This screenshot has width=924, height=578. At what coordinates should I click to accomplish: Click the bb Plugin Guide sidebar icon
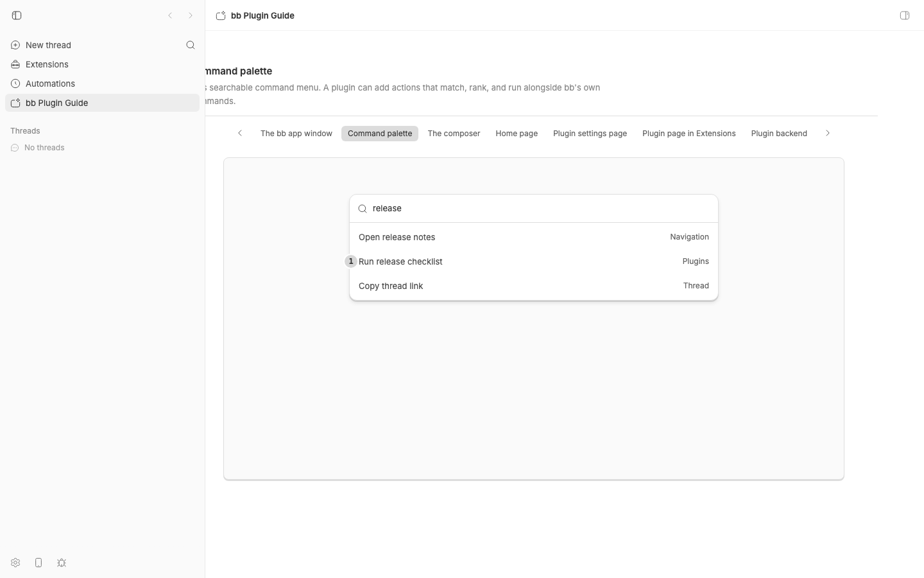15,103
